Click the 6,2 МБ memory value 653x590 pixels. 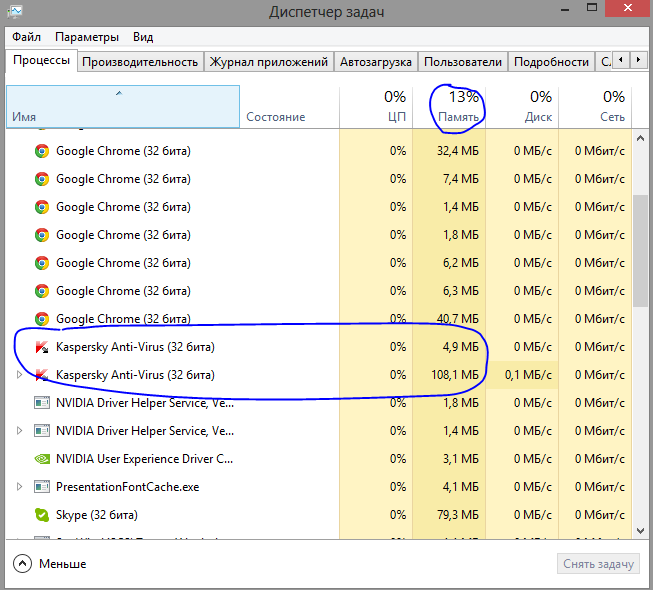[461, 263]
